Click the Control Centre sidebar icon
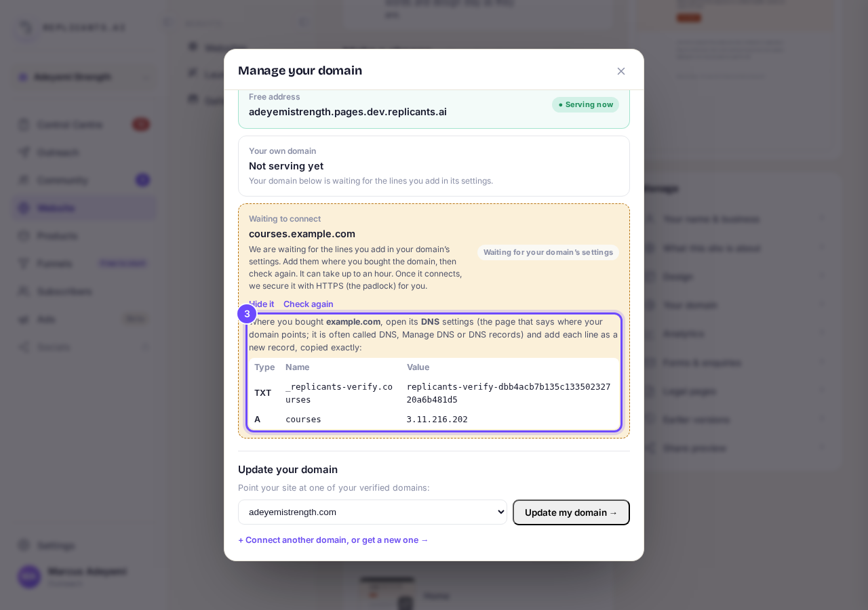The height and width of the screenshot is (610, 868). (24, 125)
